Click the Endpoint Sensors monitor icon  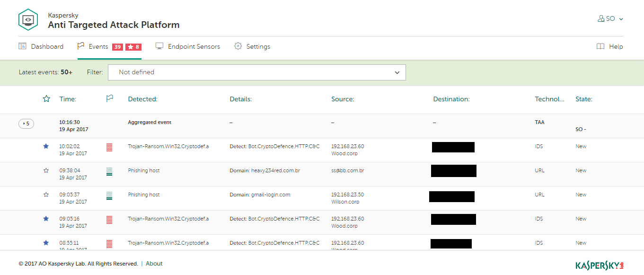click(x=159, y=46)
